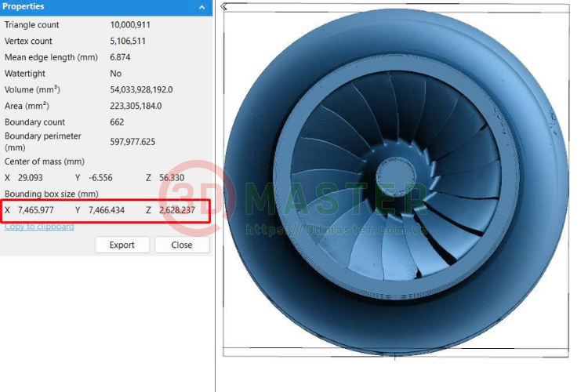Click the Export button
This screenshot has width=588, height=392.
pyautogui.click(x=122, y=245)
